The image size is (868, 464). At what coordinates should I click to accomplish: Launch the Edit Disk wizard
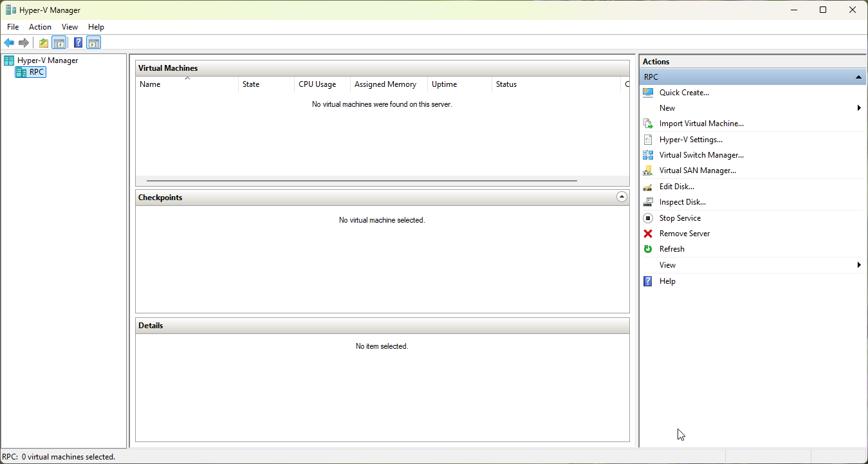(676, 186)
